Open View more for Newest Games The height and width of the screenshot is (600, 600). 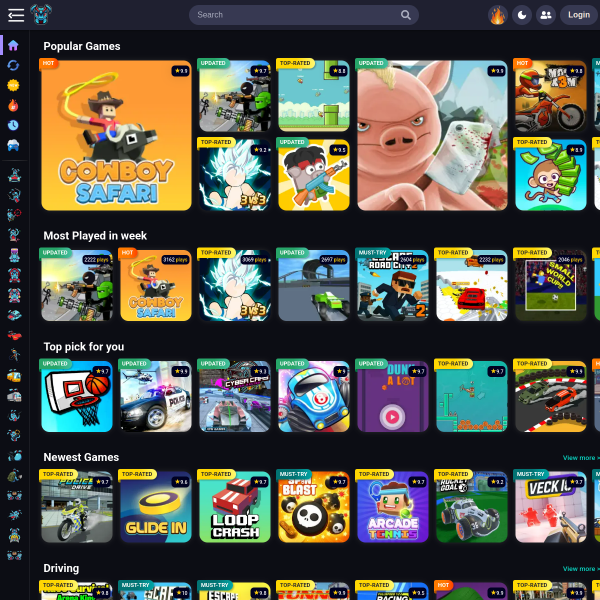(x=580, y=458)
